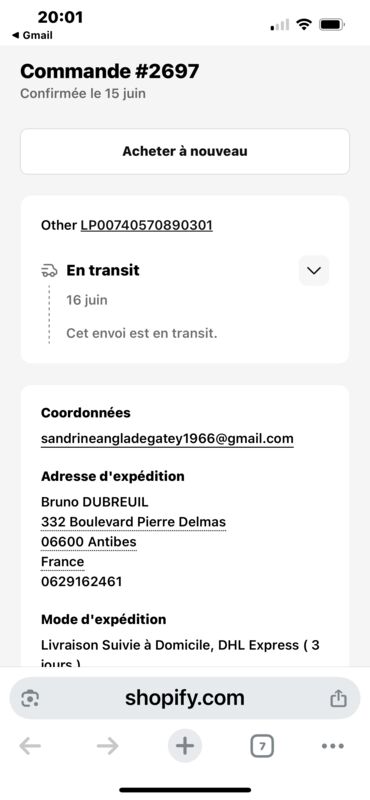The height and width of the screenshot is (800, 370).
Task: Open the tab switcher showing 7 tabs
Action: point(262,746)
